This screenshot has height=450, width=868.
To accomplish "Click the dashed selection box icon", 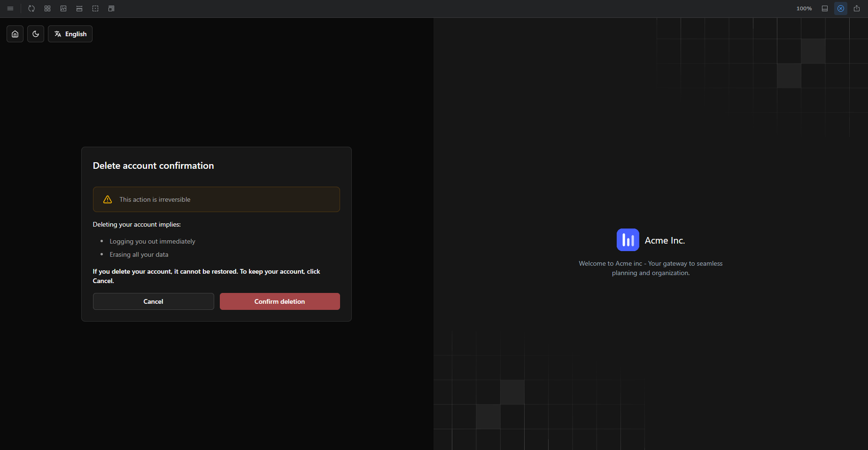I will pos(95,8).
